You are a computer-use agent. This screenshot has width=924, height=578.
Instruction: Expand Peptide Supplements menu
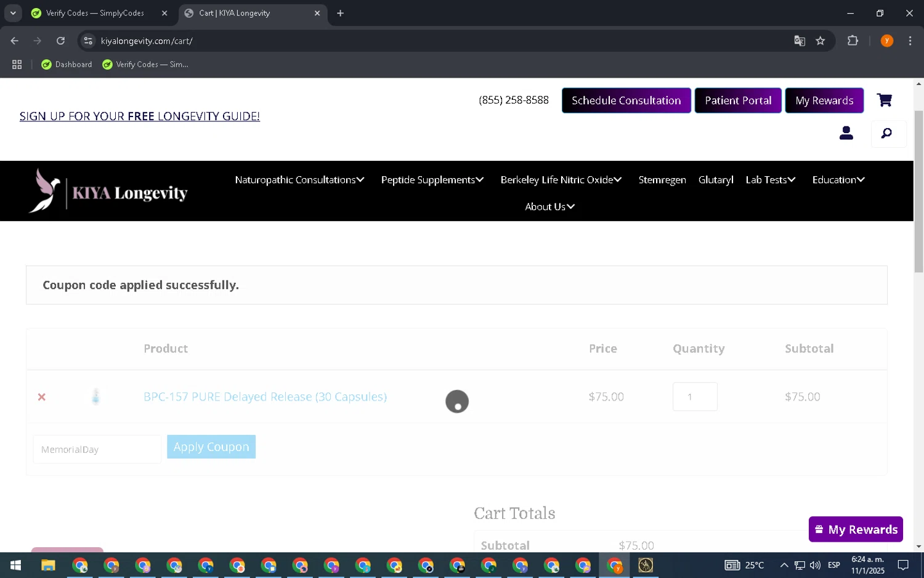click(x=432, y=180)
